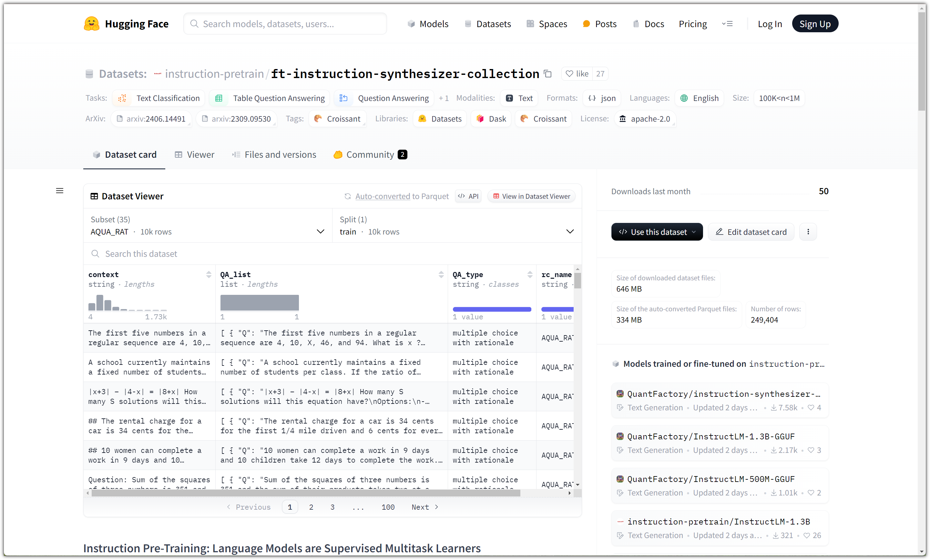Click the dataset table's horizontal scrollbar
The height and width of the screenshot is (560, 930).
306,493
